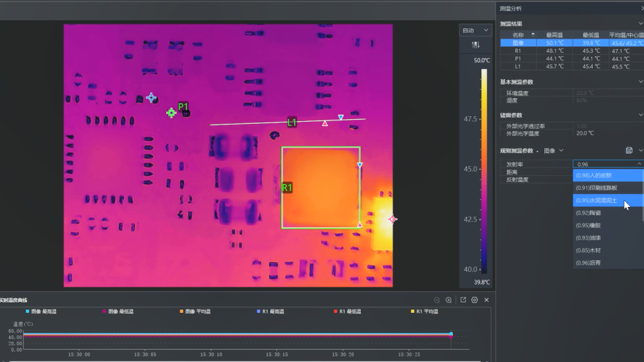Select the L1 line label
The image size is (644, 362).
click(292, 122)
